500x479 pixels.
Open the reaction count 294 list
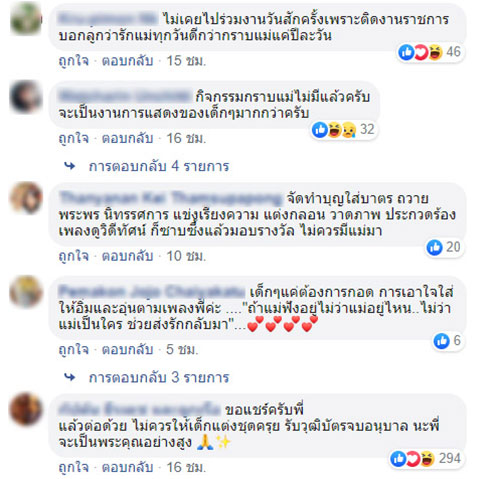[450, 459]
